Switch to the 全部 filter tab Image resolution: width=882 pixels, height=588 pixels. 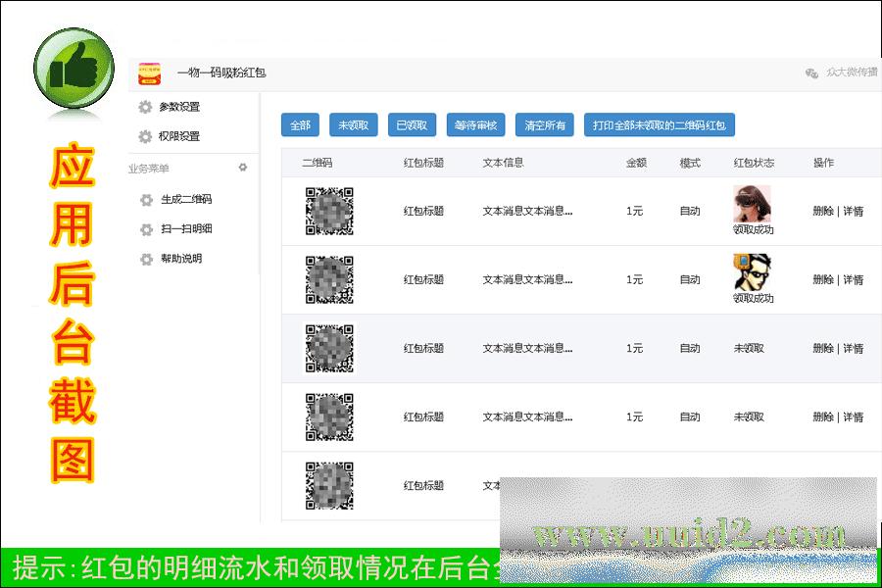pos(300,125)
